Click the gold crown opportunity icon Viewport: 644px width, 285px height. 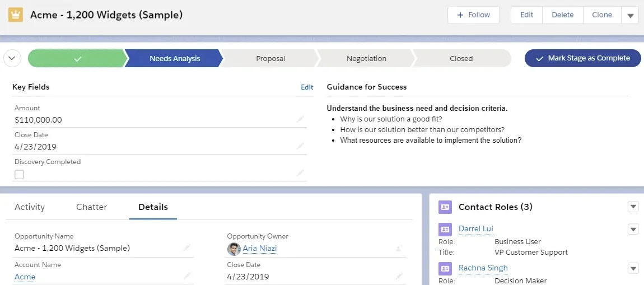[16, 15]
